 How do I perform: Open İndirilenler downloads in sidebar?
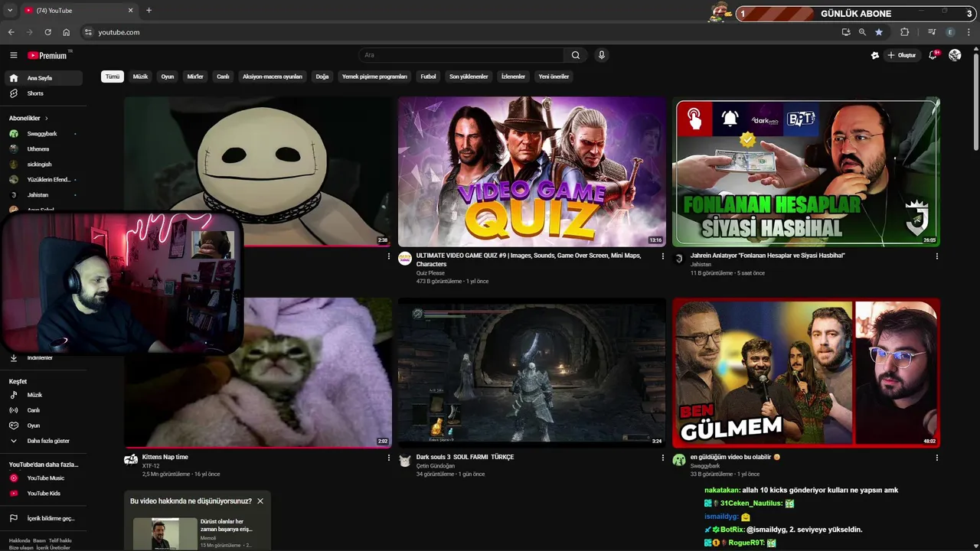pyautogui.click(x=40, y=357)
